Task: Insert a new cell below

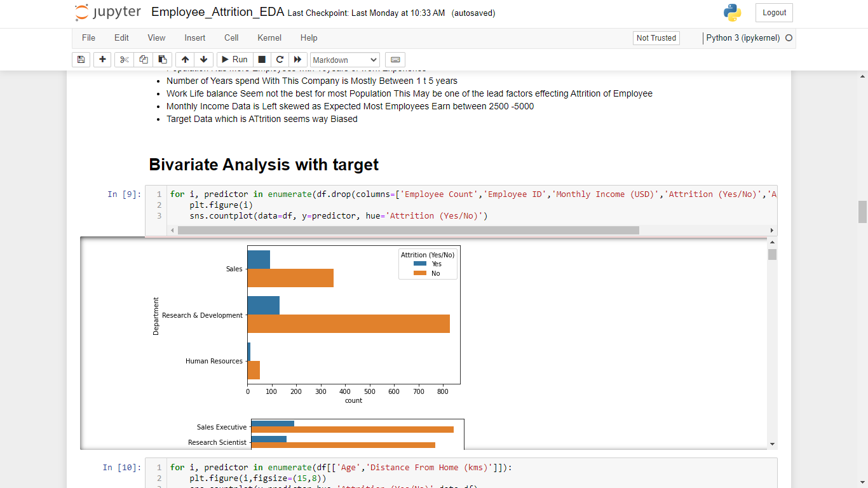Action: click(x=102, y=59)
